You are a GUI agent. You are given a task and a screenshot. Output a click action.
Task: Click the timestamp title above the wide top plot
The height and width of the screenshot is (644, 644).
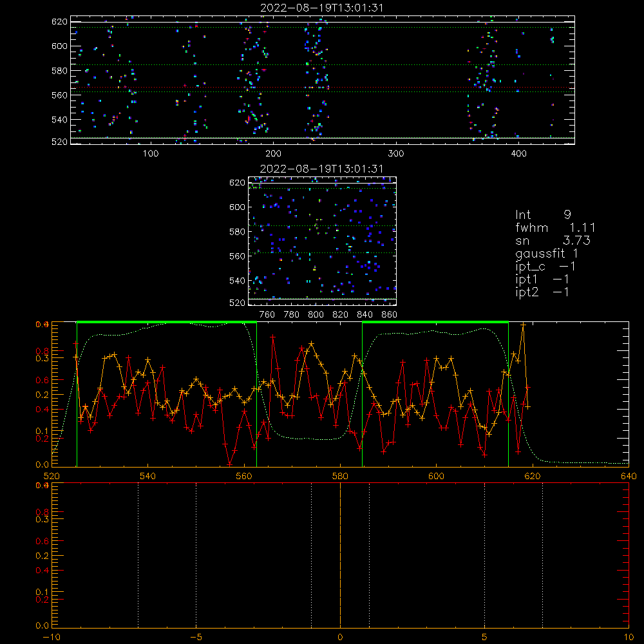pyautogui.click(x=322, y=8)
